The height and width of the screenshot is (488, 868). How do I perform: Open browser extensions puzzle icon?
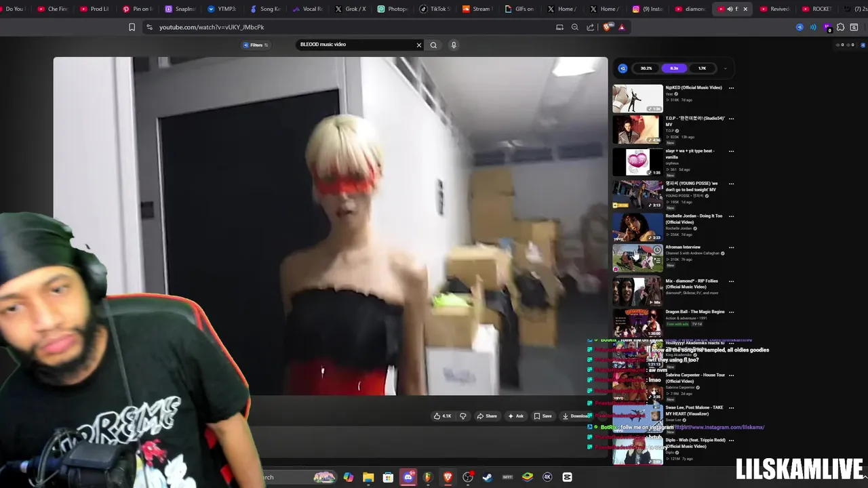coord(840,27)
